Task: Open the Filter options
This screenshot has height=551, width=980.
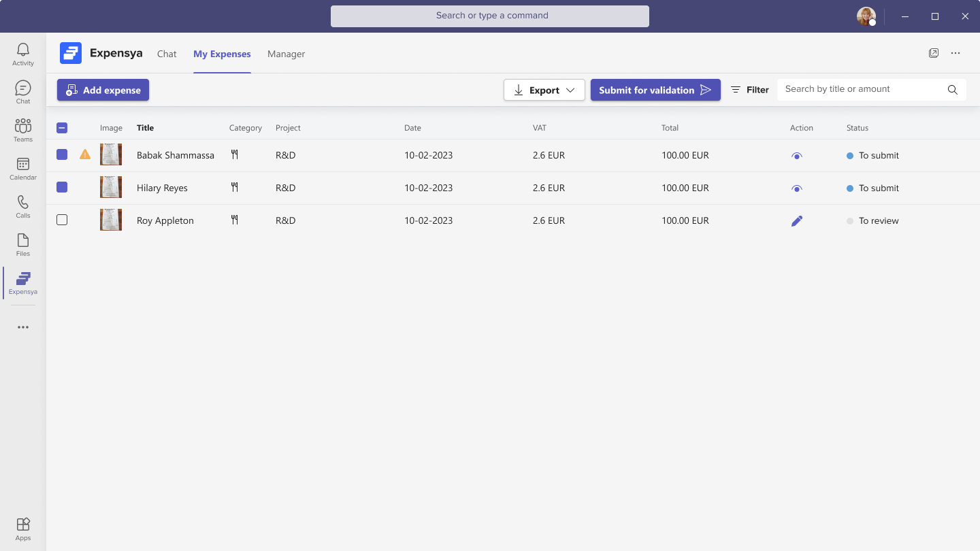Action: pos(749,90)
